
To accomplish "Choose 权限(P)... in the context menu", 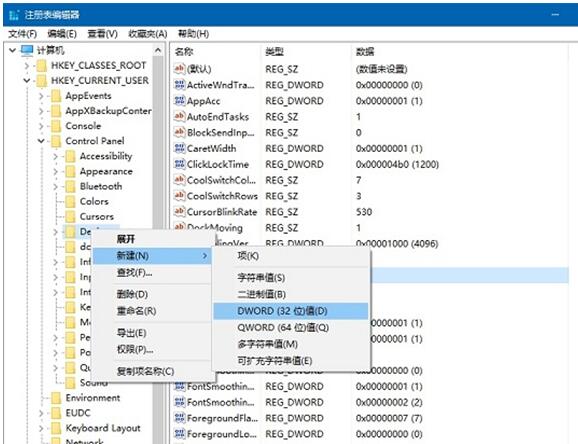I will 152,349.
